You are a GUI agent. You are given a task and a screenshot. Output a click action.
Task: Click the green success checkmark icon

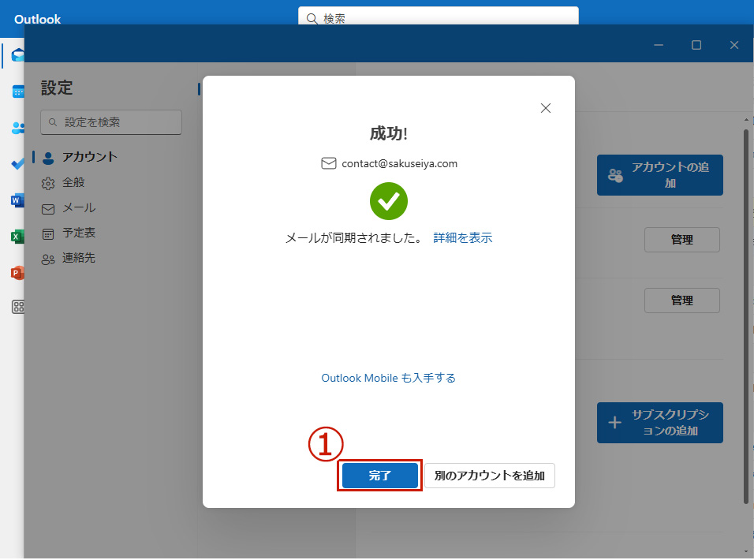coord(389,201)
